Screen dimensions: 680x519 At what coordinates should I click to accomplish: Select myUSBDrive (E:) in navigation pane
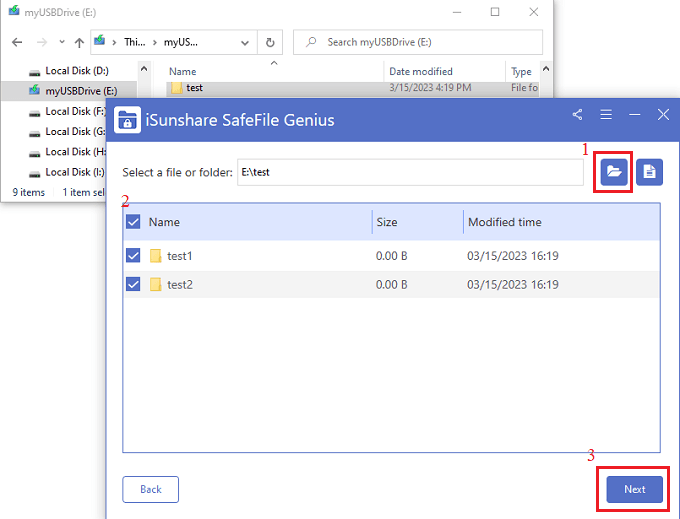81,91
